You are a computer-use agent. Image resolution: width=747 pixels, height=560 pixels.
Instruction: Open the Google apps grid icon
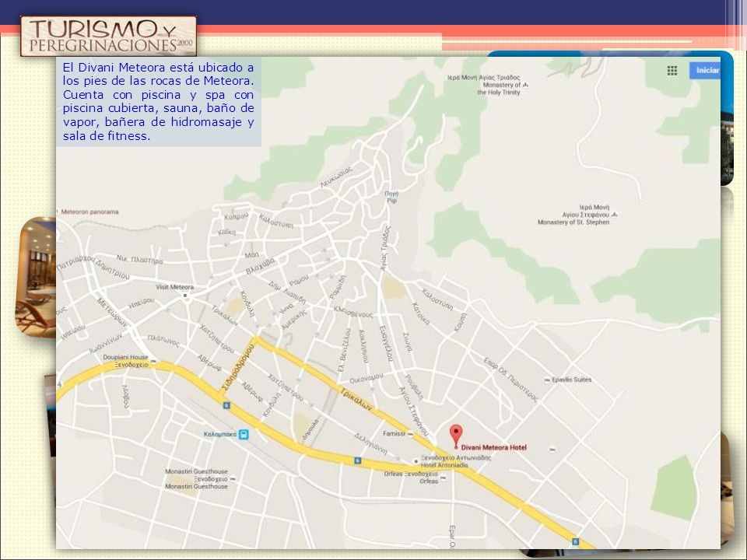pyautogui.click(x=672, y=71)
